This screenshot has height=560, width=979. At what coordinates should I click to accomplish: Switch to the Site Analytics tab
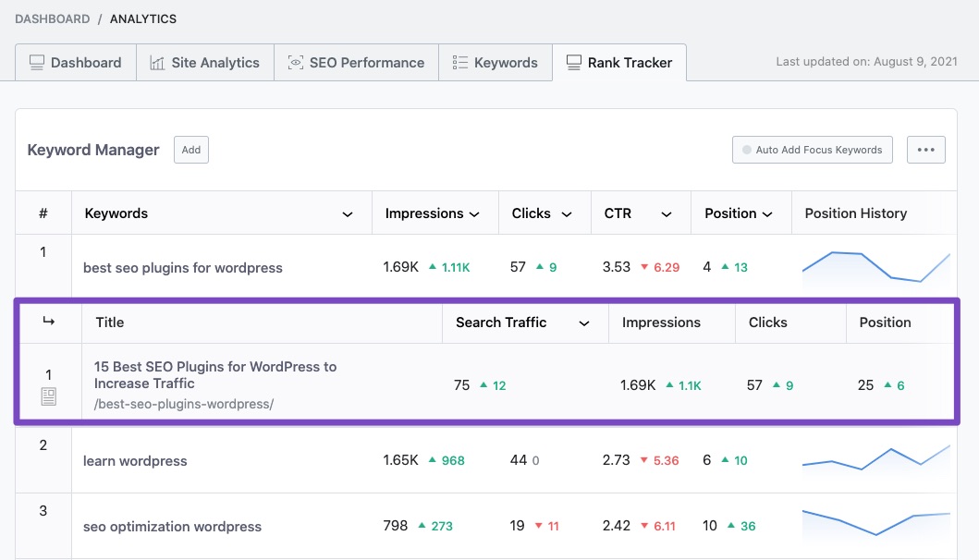204,63
